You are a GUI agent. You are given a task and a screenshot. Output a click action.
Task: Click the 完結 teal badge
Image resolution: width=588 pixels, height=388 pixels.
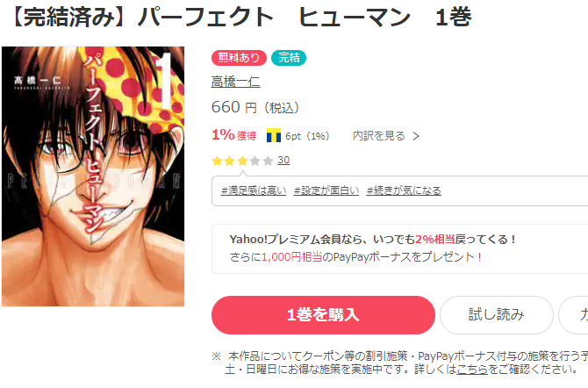289,58
